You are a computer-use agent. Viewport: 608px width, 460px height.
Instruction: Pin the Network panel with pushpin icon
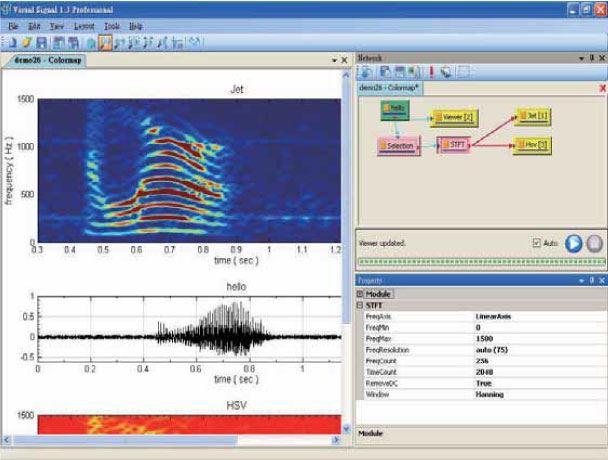click(591, 59)
